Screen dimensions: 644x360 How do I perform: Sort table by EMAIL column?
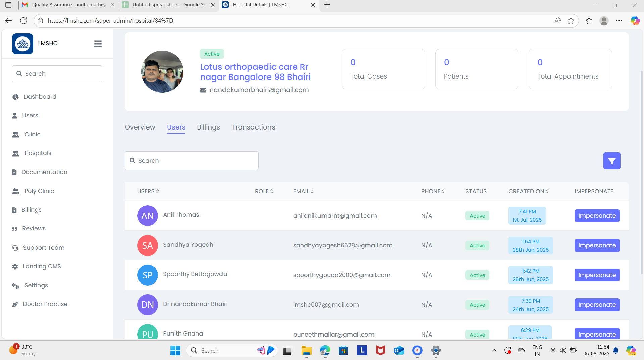pyautogui.click(x=303, y=191)
